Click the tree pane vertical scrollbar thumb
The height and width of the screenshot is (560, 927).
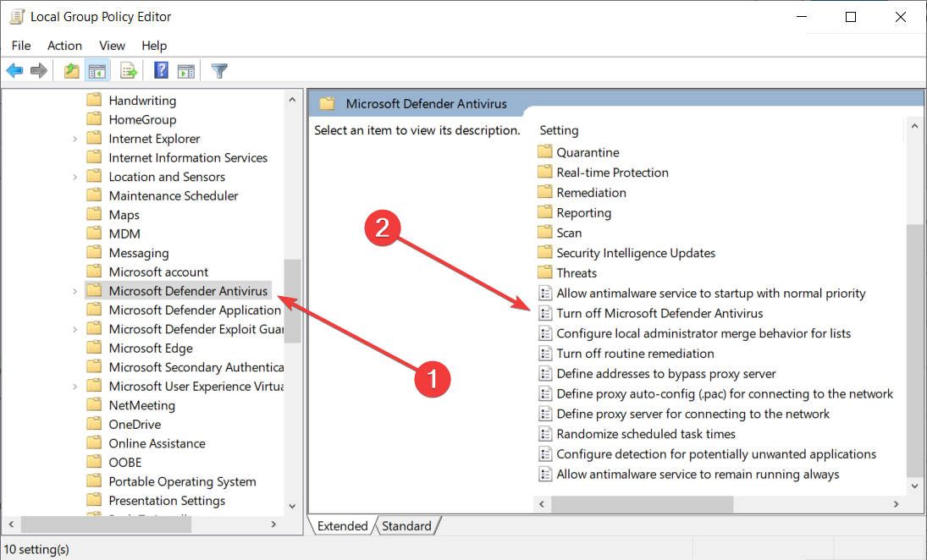(x=292, y=301)
